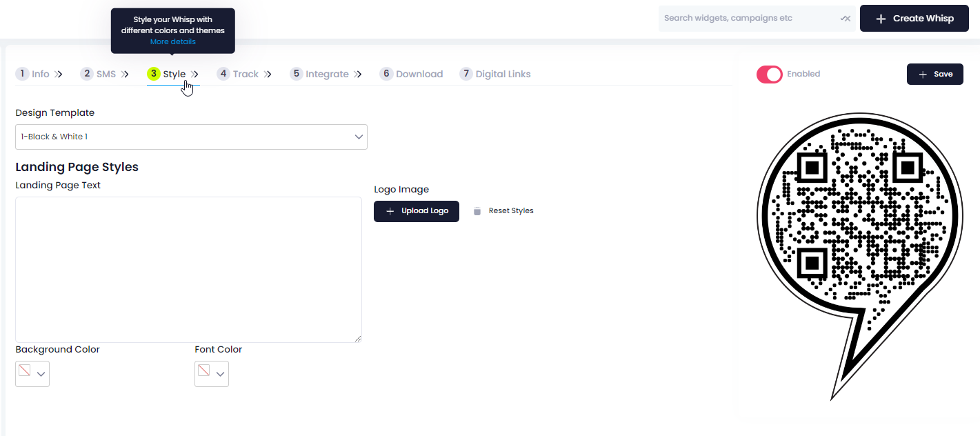Click the Design Template dropdown chevron arrow

[x=359, y=137]
